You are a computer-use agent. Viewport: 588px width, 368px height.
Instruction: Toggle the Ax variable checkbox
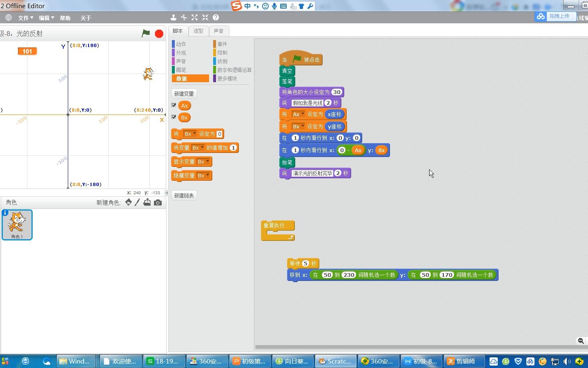174,105
